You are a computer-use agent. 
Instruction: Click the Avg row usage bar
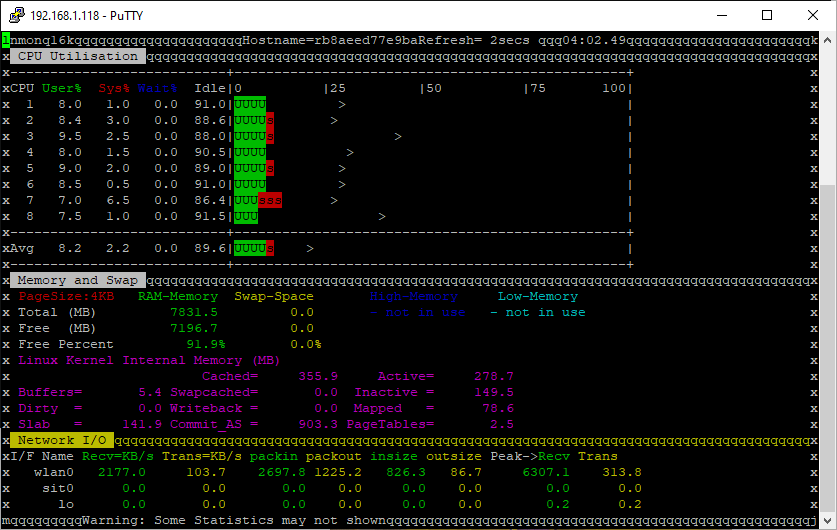pos(254,248)
